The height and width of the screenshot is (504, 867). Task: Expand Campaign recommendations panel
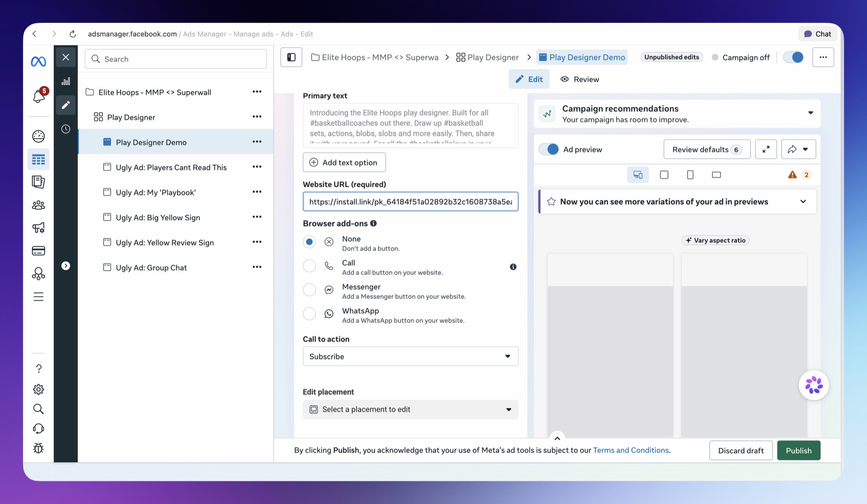810,113
